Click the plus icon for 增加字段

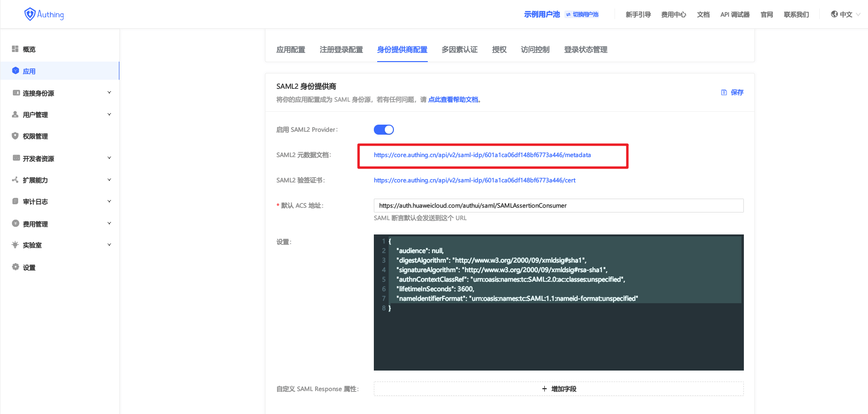[x=544, y=389]
